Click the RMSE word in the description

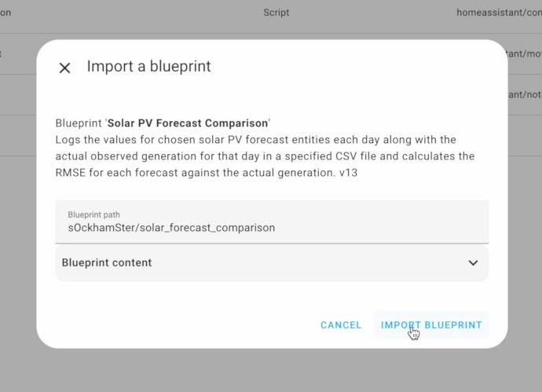(x=70, y=173)
